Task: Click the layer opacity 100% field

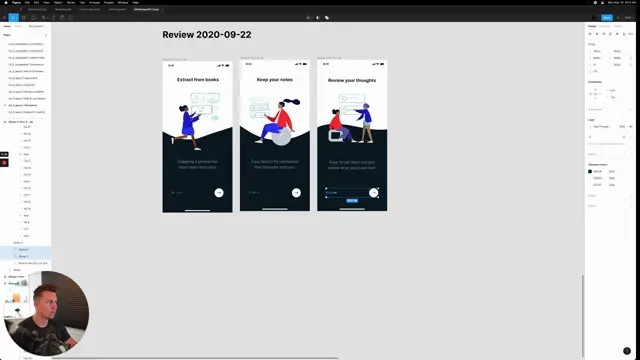Action: [622, 127]
